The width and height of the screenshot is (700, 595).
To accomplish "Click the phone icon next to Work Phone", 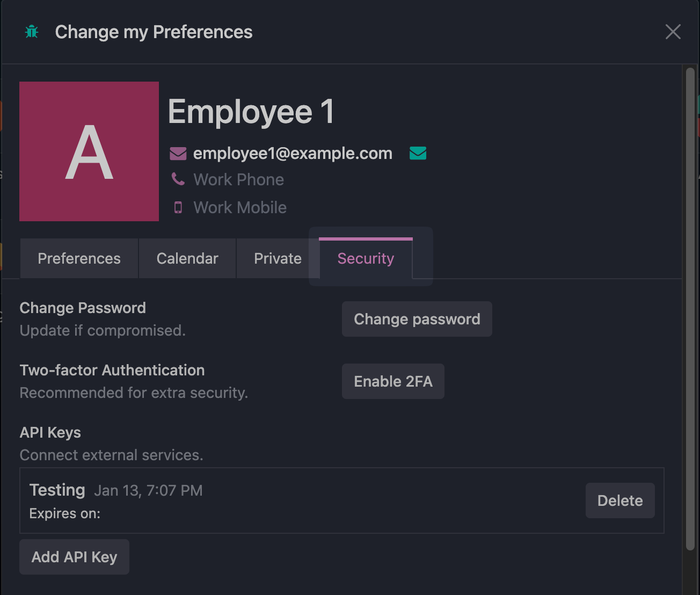I will point(178,179).
